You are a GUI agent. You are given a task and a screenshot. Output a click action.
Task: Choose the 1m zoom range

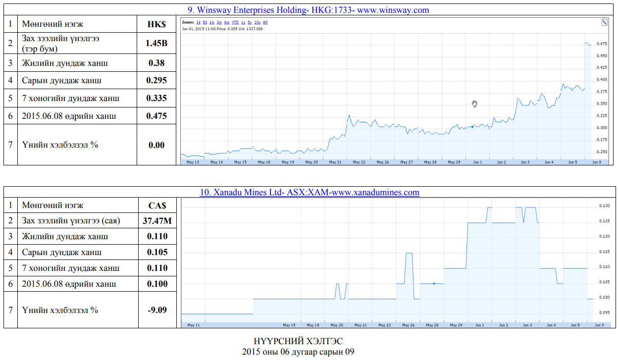(x=212, y=22)
